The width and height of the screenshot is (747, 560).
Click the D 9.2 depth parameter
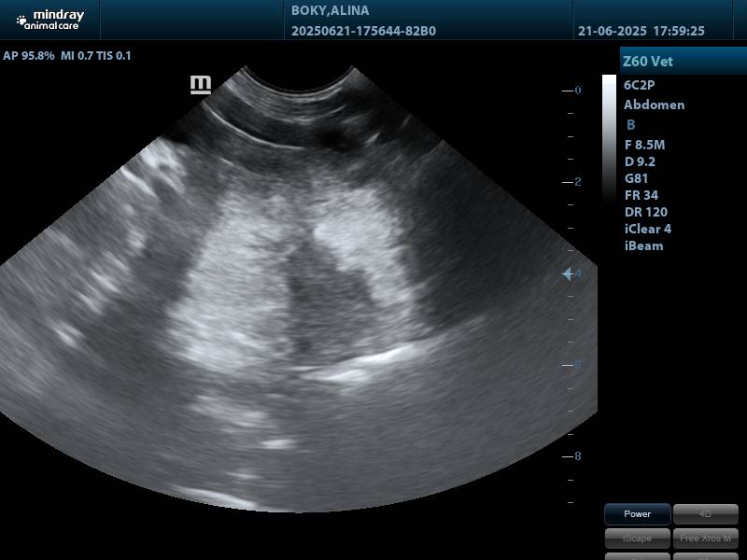[640, 161]
